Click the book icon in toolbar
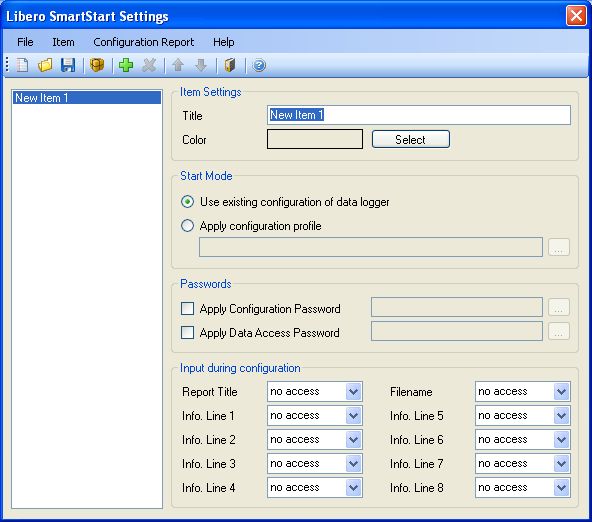 point(230,65)
